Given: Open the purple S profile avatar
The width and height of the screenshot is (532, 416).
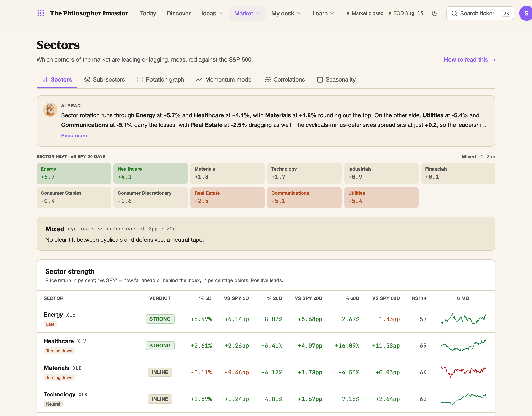Looking at the screenshot, I should tap(526, 13).
